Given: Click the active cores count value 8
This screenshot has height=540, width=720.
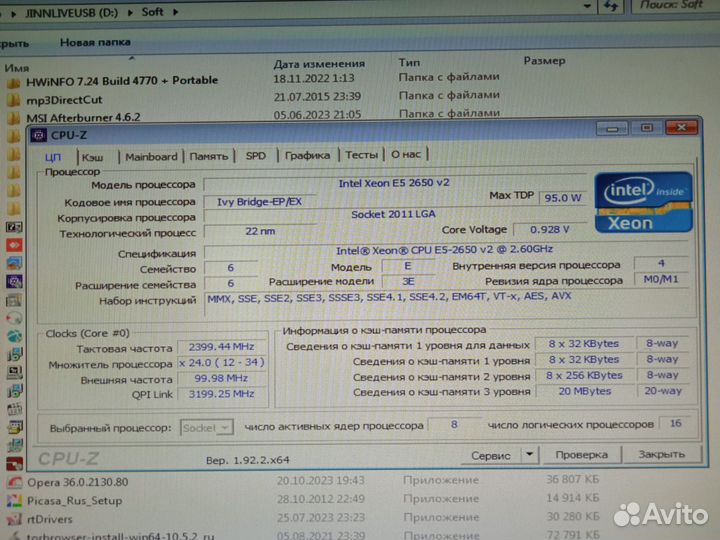Looking at the screenshot, I should 454,424.
